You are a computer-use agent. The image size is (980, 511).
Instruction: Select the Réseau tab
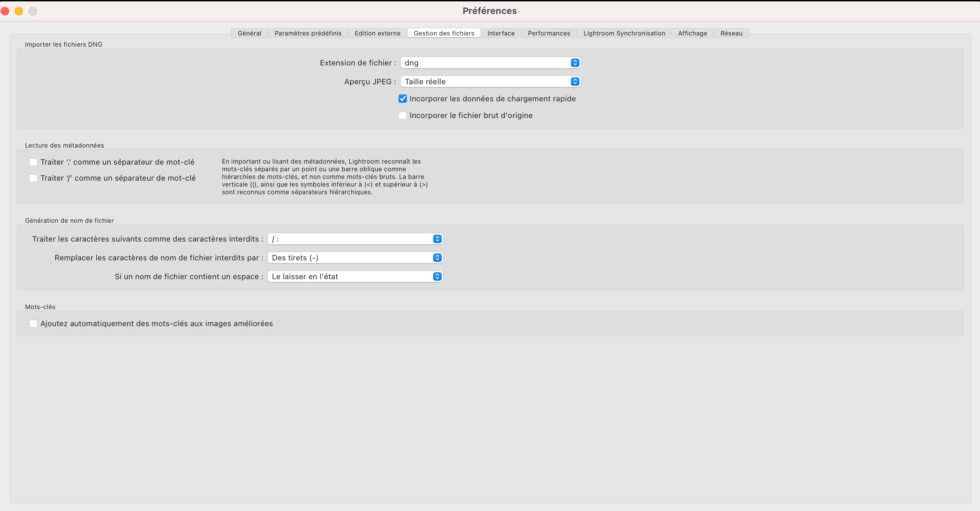731,33
